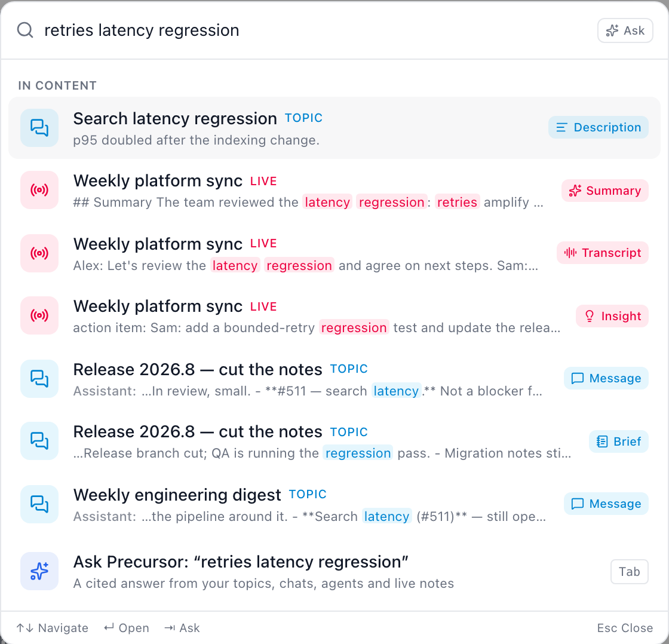Click the chat icon on the Brief row

(39, 441)
